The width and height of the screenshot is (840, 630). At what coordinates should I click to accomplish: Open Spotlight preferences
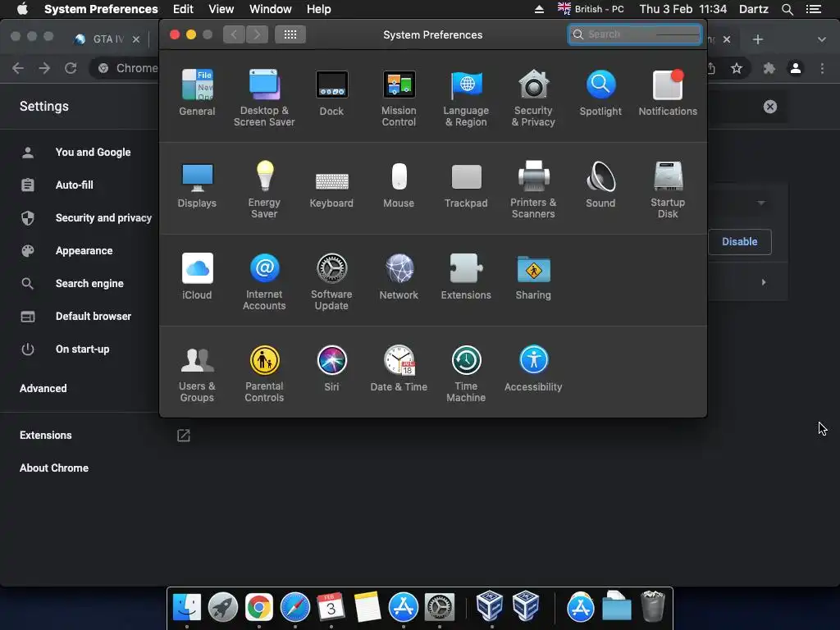click(x=600, y=93)
